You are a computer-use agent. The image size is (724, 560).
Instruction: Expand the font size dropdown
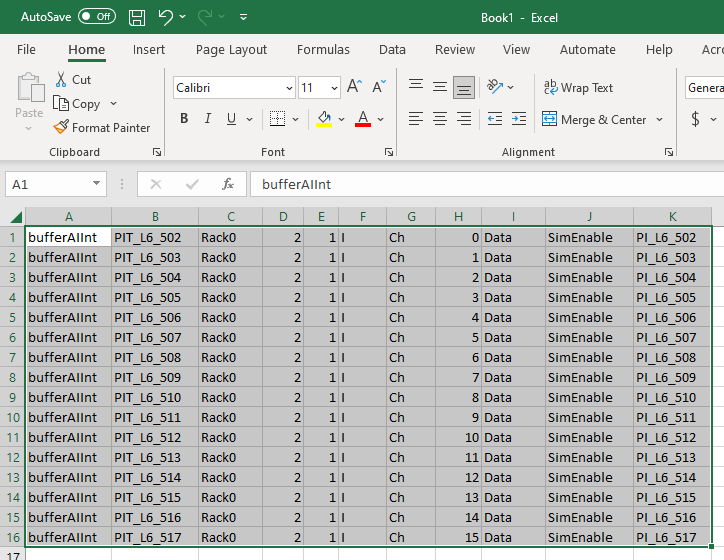point(334,88)
